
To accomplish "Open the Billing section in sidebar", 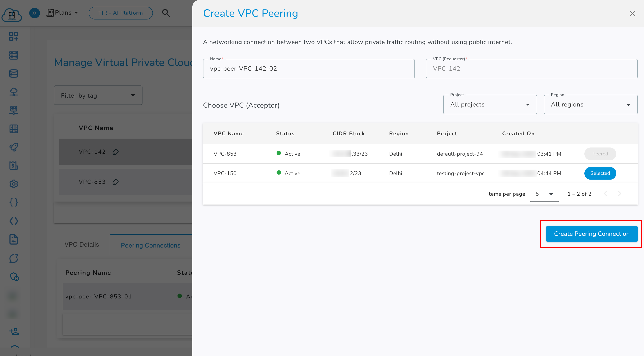I will [x=14, y=165].
